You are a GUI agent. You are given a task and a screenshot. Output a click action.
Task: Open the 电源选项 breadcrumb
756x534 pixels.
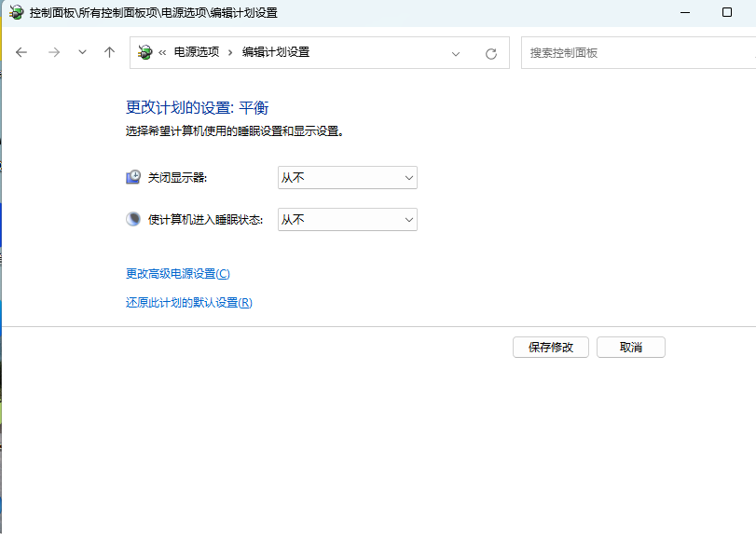[197, 52]
